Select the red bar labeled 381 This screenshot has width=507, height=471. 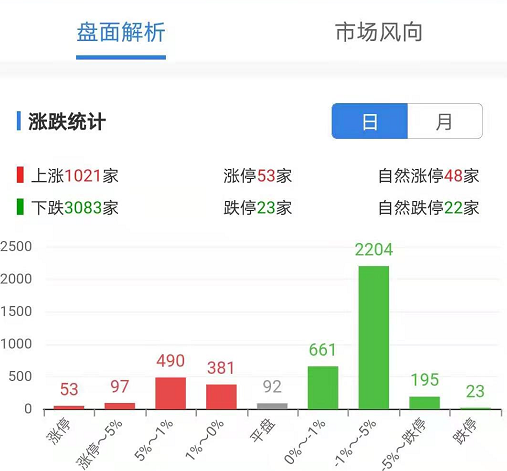(x=221, y=397)
